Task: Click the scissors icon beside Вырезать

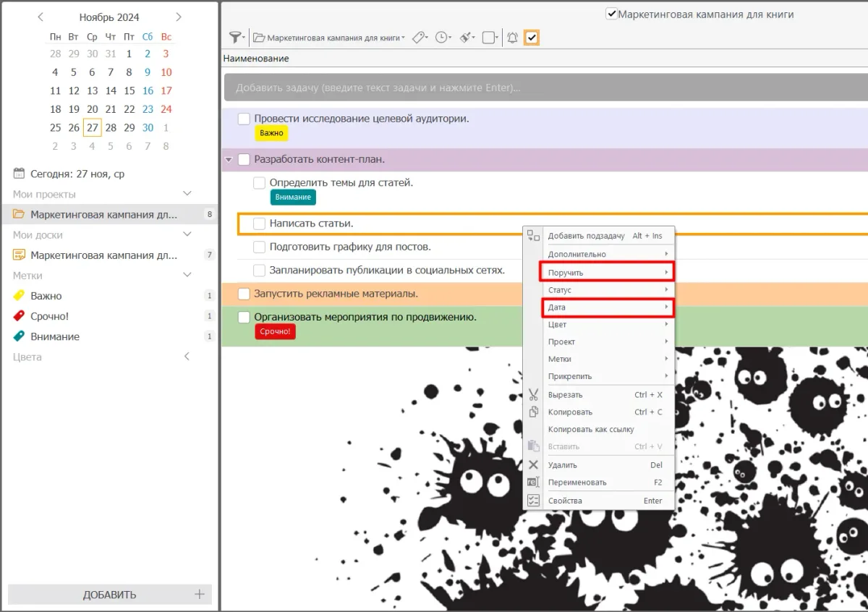Action: [533, 395]
